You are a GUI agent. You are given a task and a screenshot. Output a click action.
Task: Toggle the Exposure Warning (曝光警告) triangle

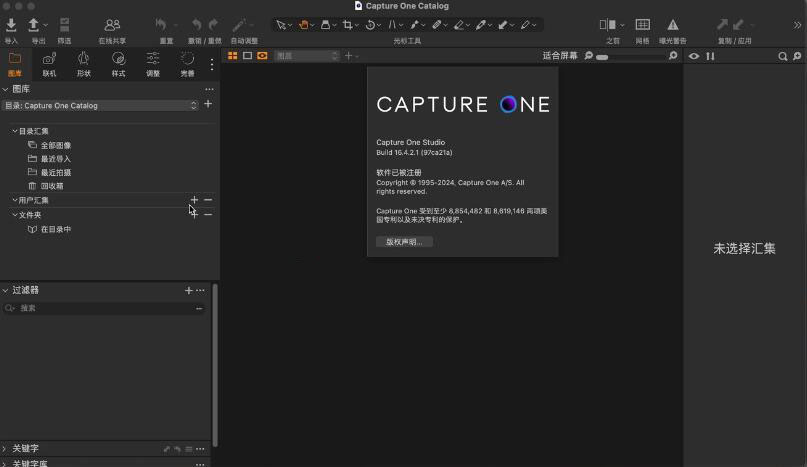(673, 25)
